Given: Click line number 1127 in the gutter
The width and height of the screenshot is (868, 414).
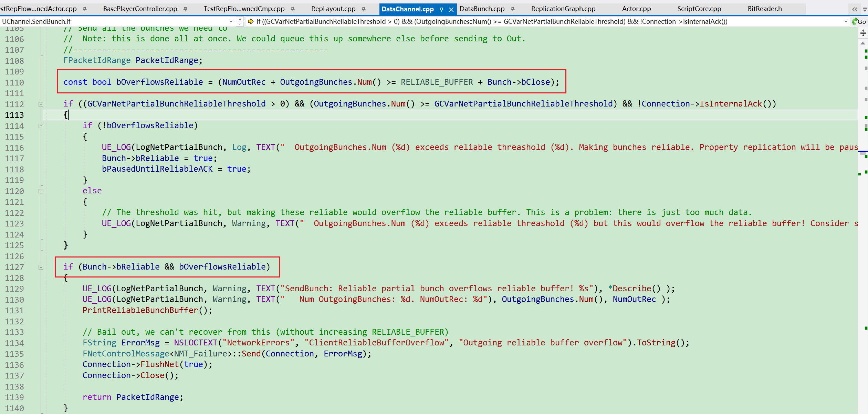Looking at the screenshot, I should (14, 267).
